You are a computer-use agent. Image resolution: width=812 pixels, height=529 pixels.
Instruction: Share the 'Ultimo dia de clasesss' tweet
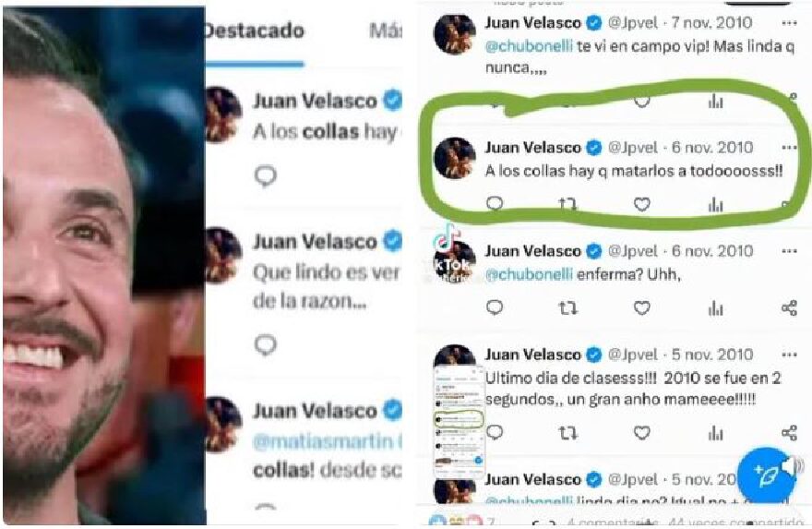pyautogui.click(x=789, y=433)
